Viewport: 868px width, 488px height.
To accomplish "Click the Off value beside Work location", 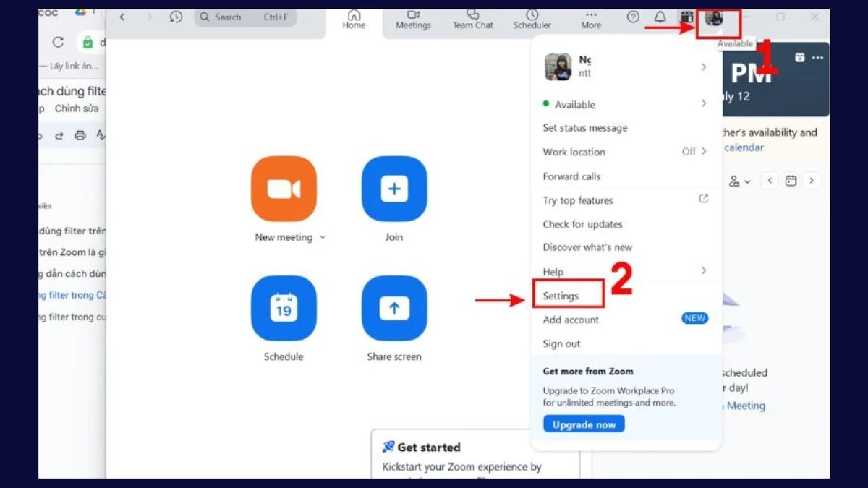I will coord(689,152).
